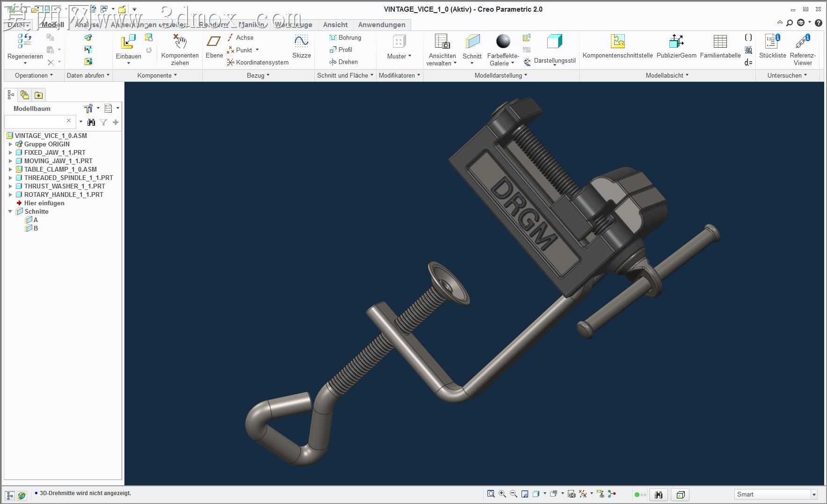Open the Farbeffekte-Galerie color sphere
827x504 pixels.
pyautogui.click(x=503, y=42)
